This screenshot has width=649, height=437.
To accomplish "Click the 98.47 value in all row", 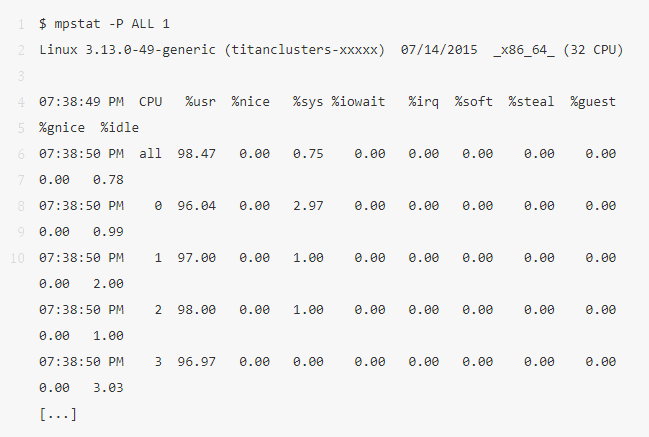I will [196, 153].
